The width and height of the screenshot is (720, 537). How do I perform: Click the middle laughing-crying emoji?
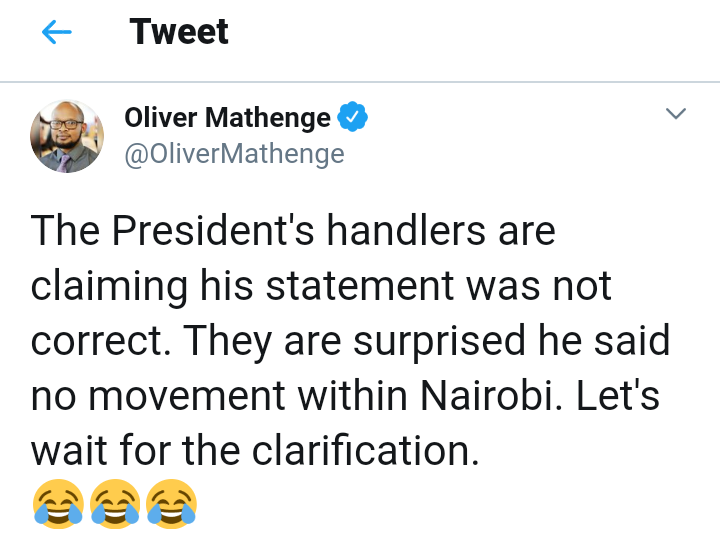[114, 503]
